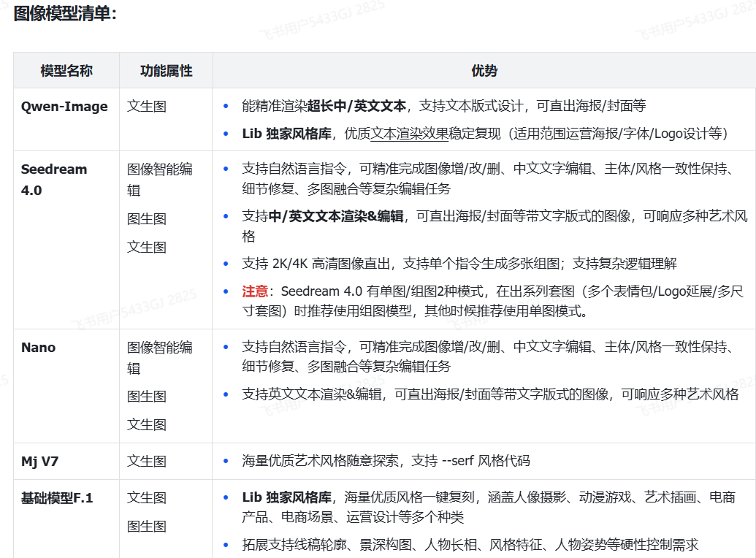Click 文生图 in the Qwen-Image row
The height and width of the screenshot is (558, 756).
[147, 107]
